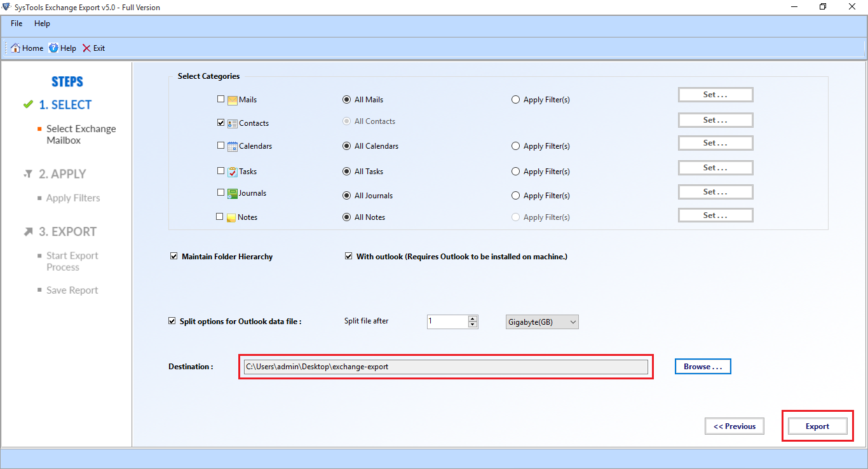Click the red Exit X icon
The height and width of the screenshot is (469, 868).
86,48
